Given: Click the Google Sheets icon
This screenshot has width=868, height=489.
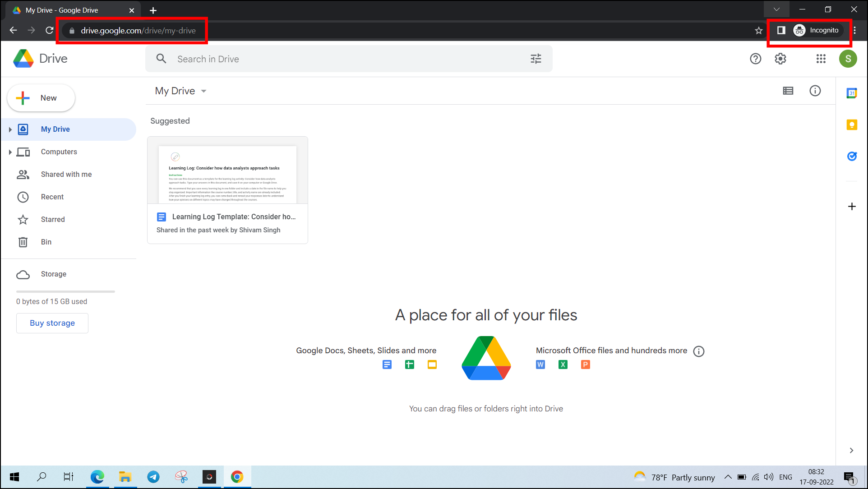Looking at the screenshot, I should click(x=409, y=364).
